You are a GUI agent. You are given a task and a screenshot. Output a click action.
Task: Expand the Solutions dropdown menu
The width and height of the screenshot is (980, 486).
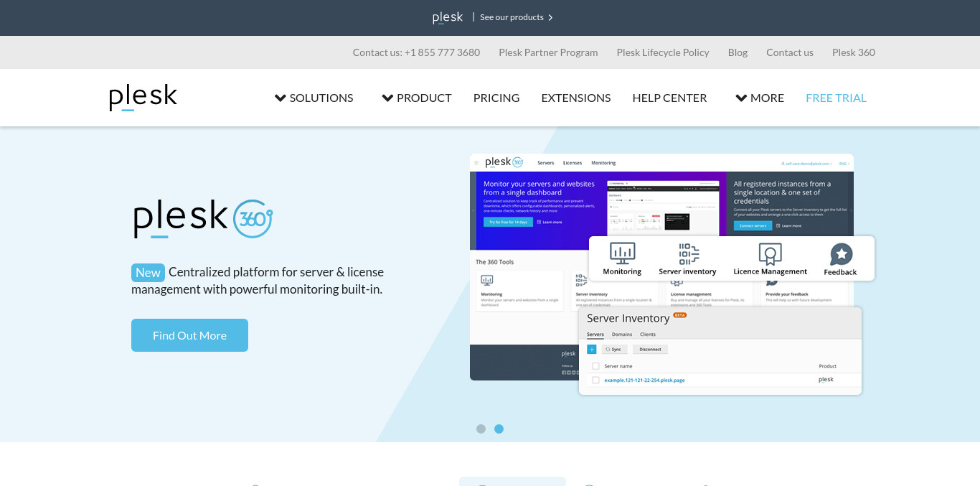point(314,98)
